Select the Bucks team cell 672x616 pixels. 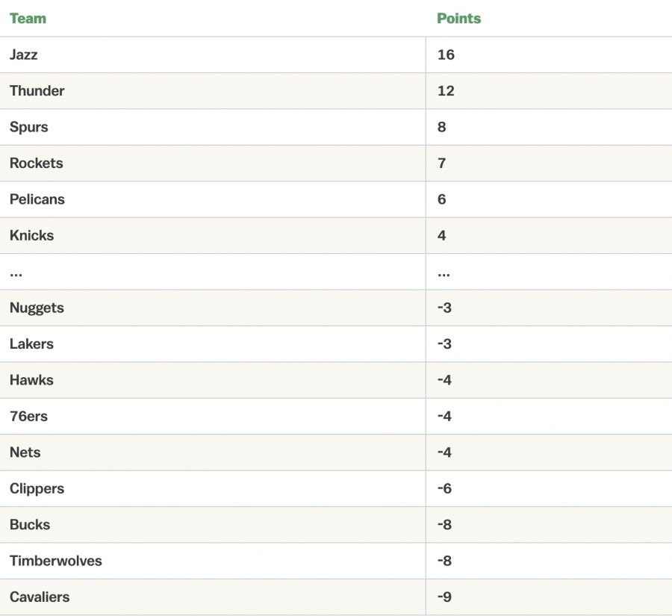30,525
